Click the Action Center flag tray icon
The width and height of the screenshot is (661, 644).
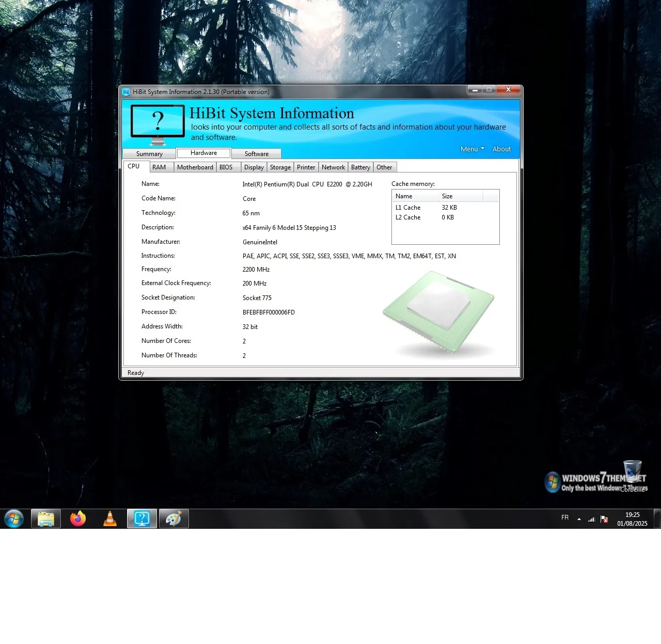[x=604, y=519]
